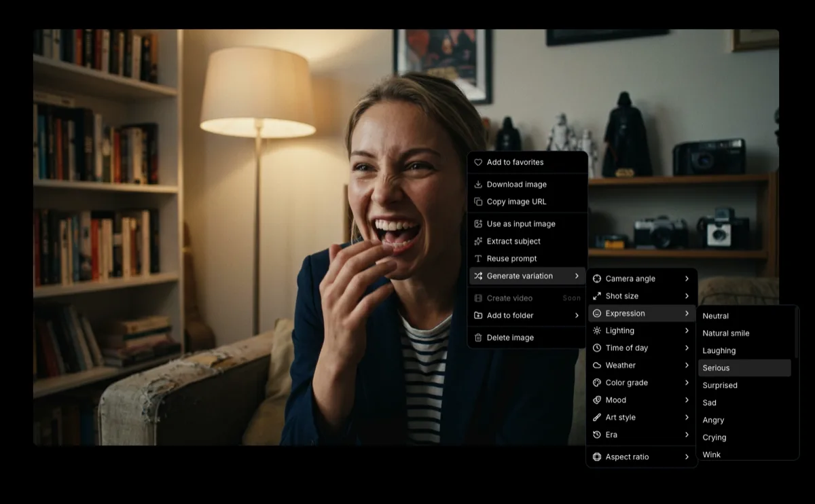
Task: Click the heart icon beside Add to favorites
Action: [478, 162]
